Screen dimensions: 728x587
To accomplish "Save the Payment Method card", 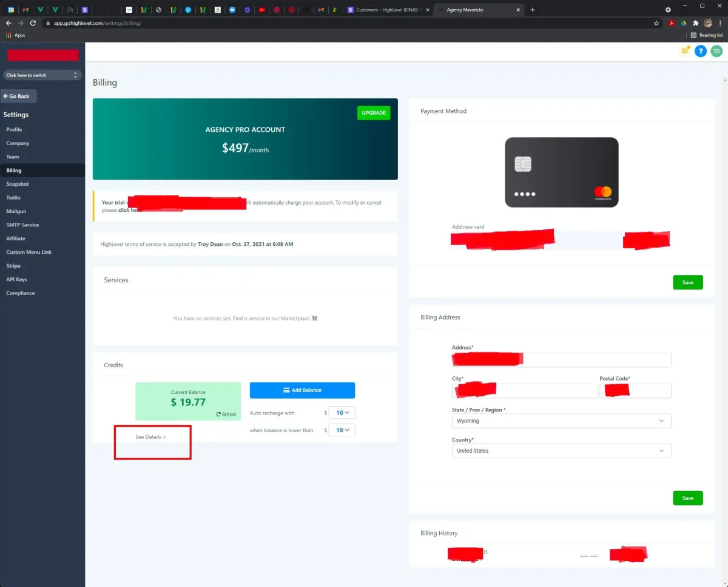I will (687, 282).
